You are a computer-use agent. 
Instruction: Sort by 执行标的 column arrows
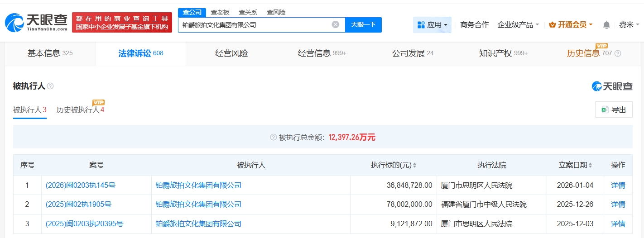pos(414,166)
